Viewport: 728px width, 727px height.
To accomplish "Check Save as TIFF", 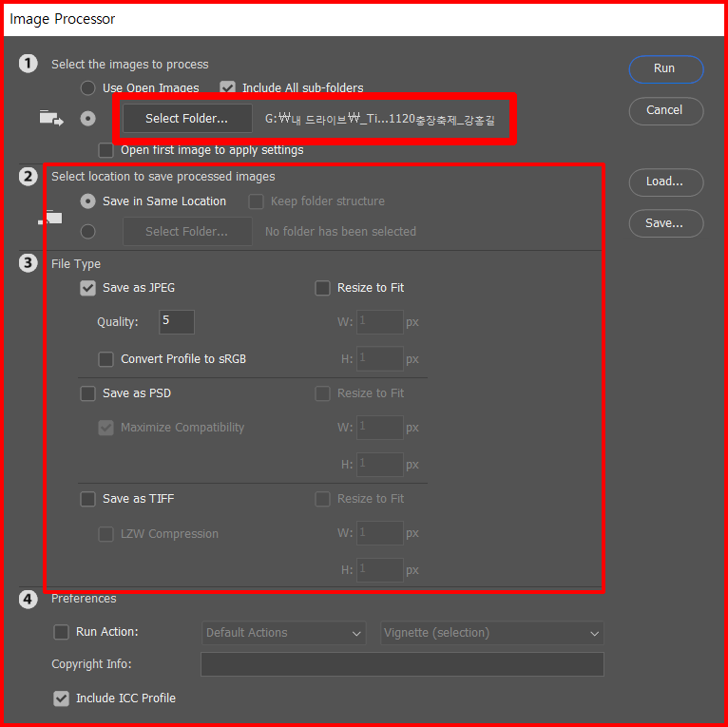I will [x=87, y=499].
